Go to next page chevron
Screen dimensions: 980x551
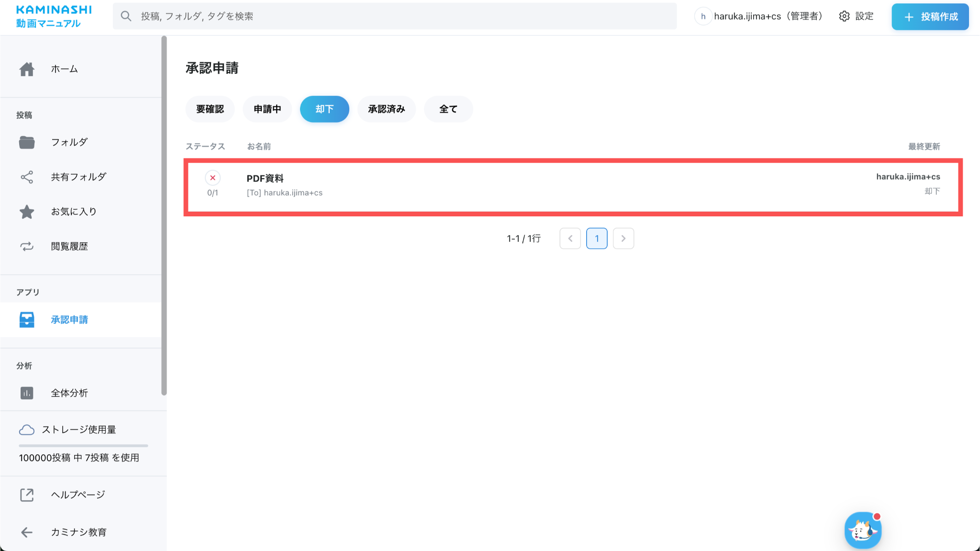coord(624,238)
